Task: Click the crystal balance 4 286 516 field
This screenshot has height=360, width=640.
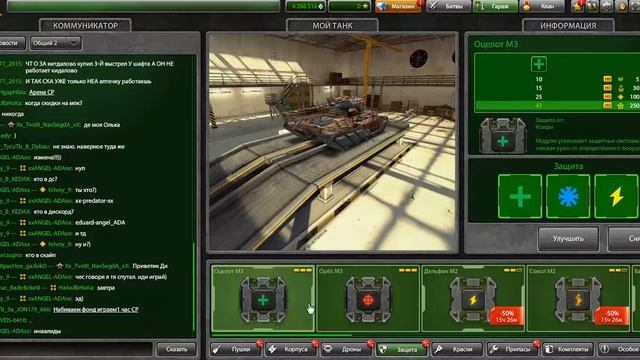Action: coord(305,6)
